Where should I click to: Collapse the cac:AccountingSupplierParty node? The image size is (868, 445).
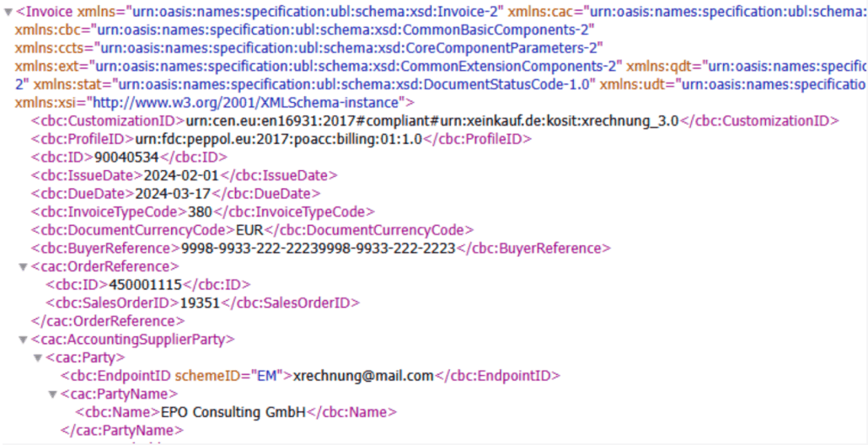(x=23, y=340)
